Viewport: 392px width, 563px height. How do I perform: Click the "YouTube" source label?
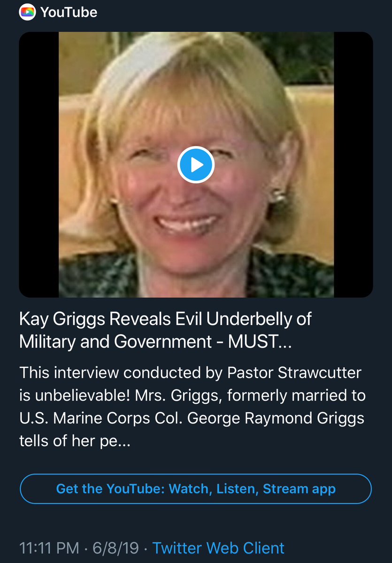click(69, 12)
